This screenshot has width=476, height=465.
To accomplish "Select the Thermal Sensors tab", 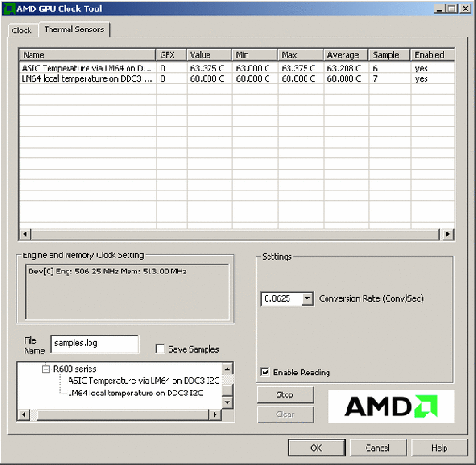I will [x=74, y=30].
